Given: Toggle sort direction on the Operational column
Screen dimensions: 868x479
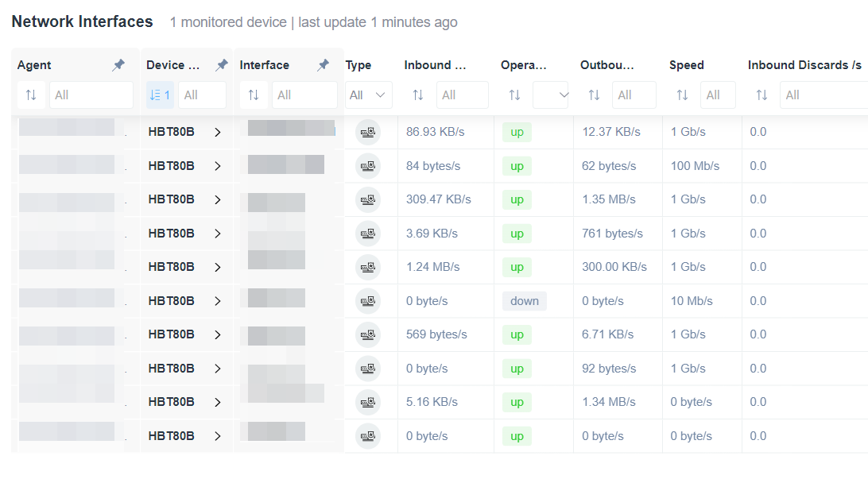Looking at the screenshot, I should point(513,95).
